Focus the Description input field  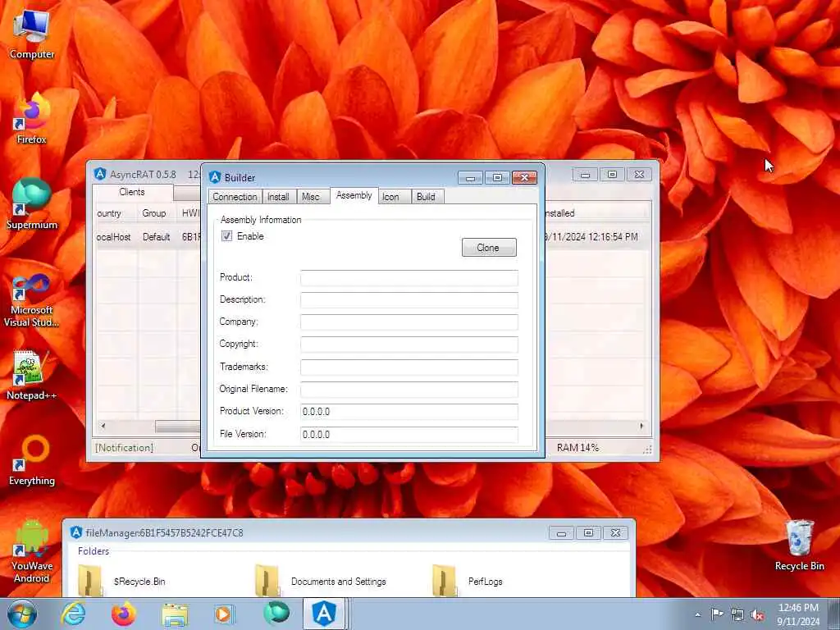pyautogui.click(x=409, y=299)
